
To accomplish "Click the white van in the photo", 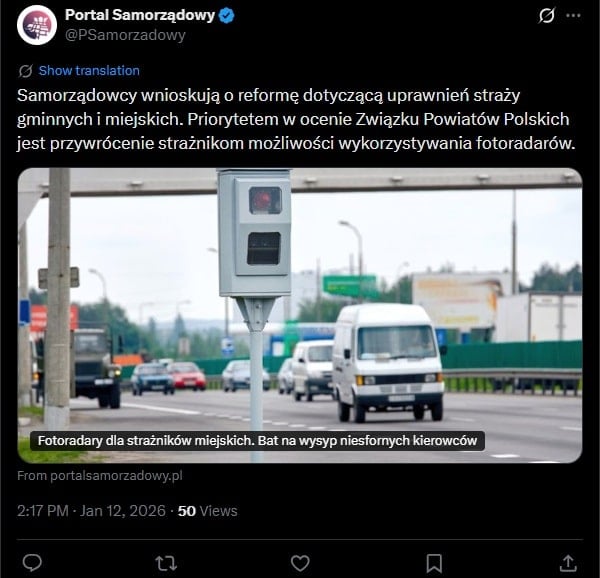I will click(x=388, y=362).
